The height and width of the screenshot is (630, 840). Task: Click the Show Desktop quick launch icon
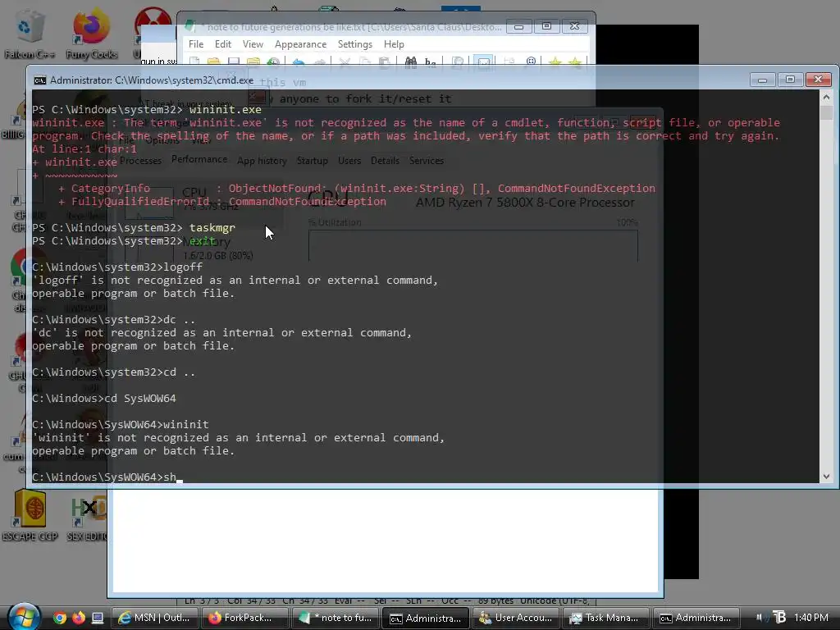pos(98,618)
